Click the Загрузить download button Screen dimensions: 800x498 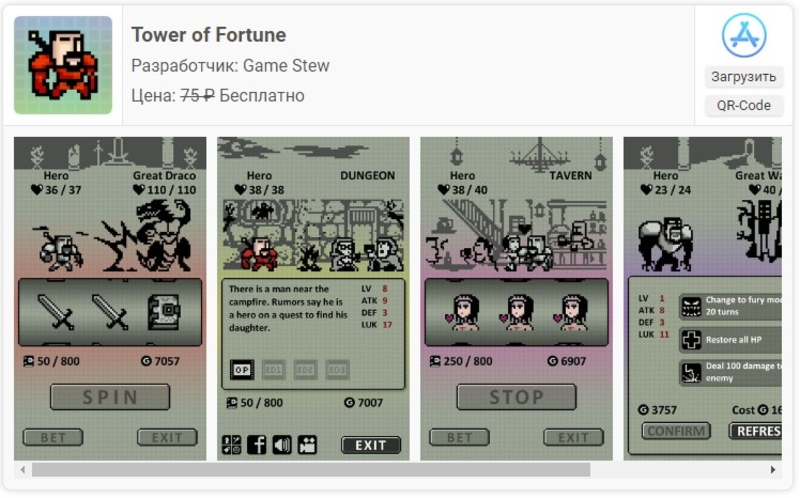point(743,77)
